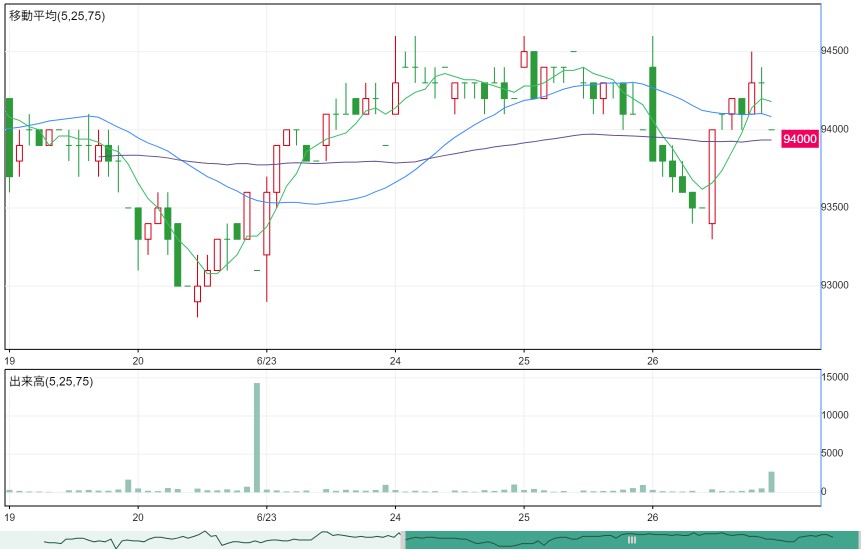862x551 pixels.
Task: Click the large green candlestick at date 26
Action: 653,114
